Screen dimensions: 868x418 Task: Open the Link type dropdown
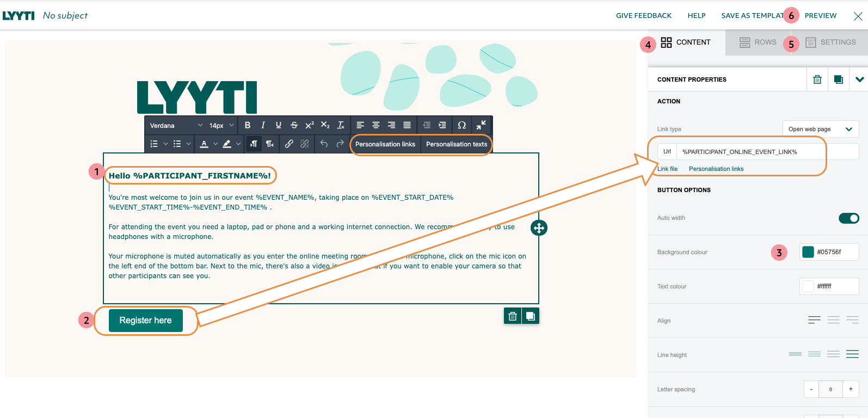pyautogui.click(x=821, y=129)
